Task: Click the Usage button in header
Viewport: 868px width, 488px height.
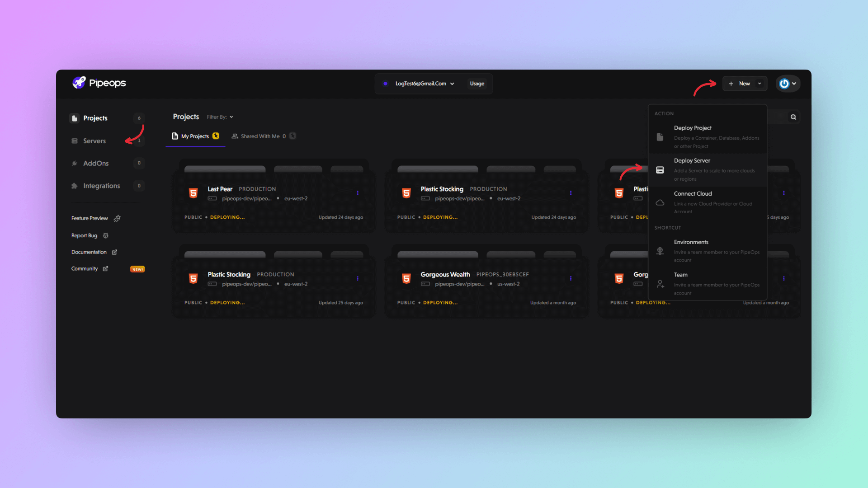Action: pyautogui.click(x=477, y=84)
